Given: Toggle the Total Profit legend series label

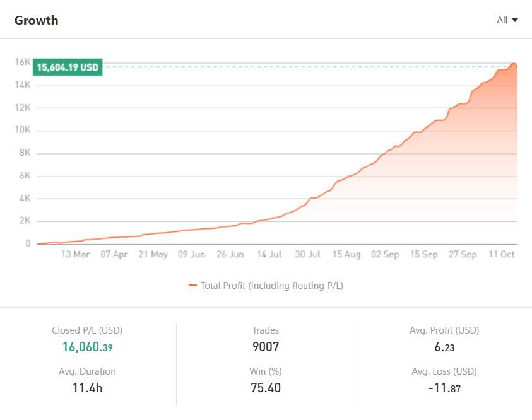Looking at the screenshot, I should coord(271,286).
